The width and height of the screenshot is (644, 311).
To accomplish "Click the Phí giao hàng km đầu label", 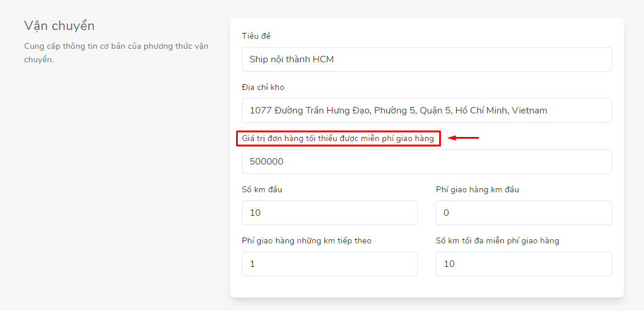I will pos(477,189).
